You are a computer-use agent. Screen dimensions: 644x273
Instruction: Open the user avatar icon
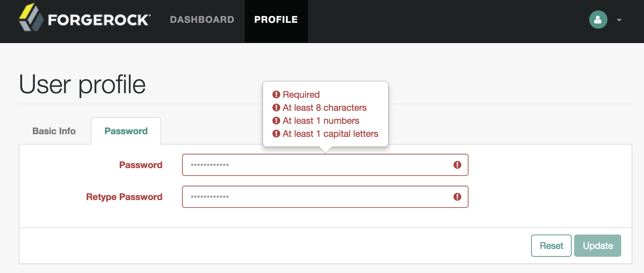tap(598, 20)
